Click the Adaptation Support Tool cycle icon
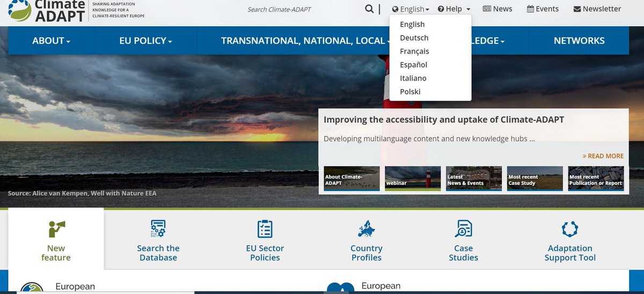Image resolution: width=644 pixels, height=294 pixels. point(570,229)
